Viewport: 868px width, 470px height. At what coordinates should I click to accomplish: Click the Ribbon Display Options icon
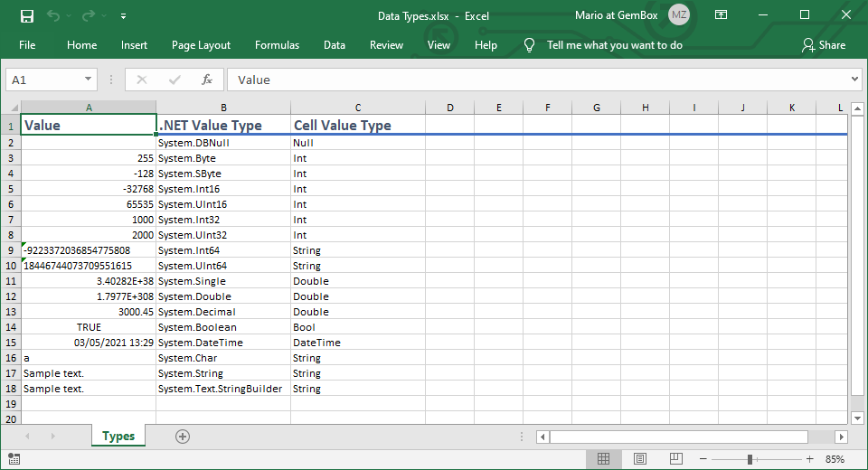pos(721,15)
